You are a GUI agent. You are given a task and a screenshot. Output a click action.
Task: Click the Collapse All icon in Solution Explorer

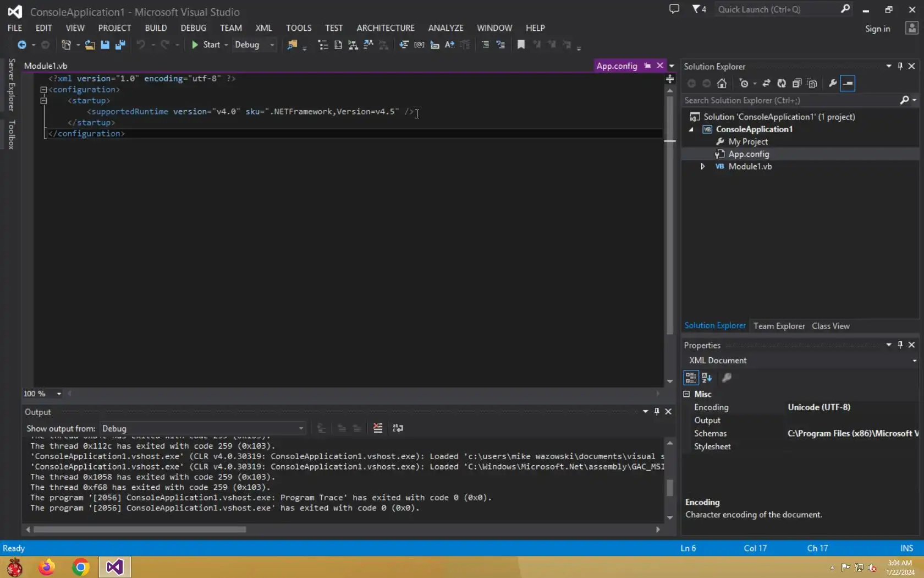[x=797, y=83]
